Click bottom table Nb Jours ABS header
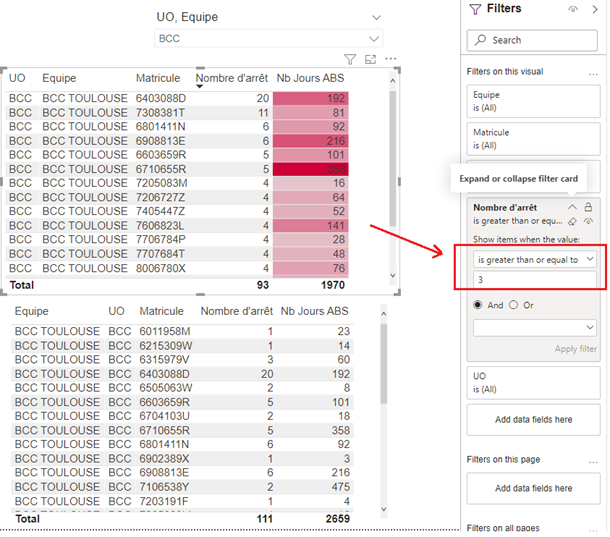Image resolution: width=610 pixels, height=537 pixels. 314,311
